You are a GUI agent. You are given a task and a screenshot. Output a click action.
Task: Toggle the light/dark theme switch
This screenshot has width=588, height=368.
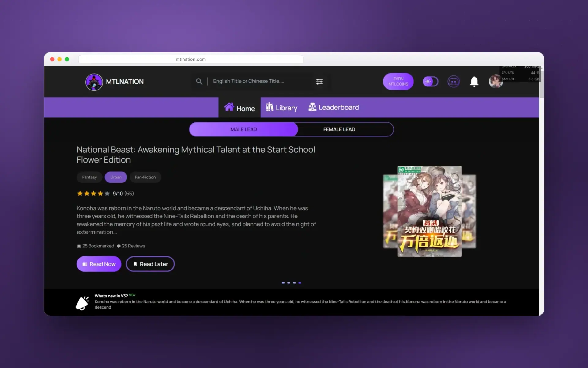tap(430, 82)
